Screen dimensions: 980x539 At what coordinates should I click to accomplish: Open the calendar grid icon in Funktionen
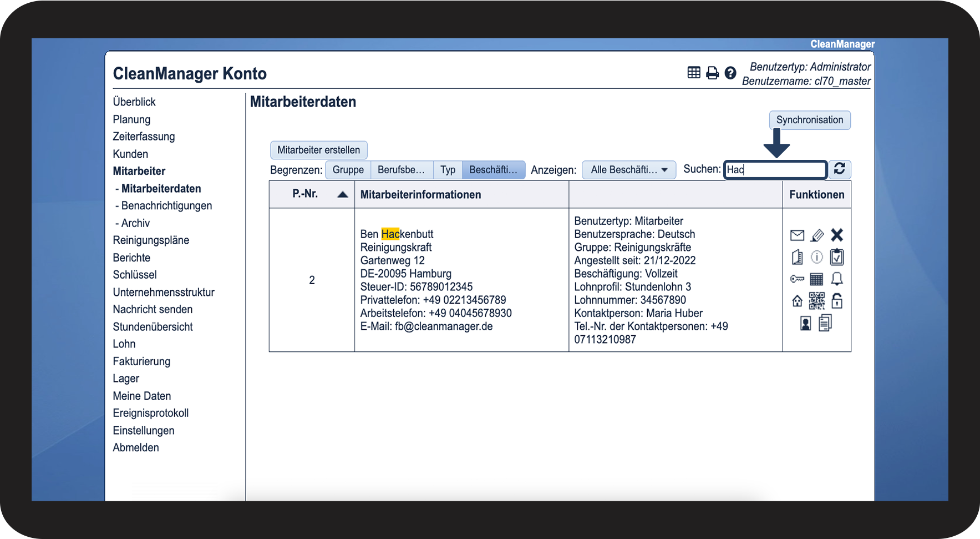tap(817, 279)
